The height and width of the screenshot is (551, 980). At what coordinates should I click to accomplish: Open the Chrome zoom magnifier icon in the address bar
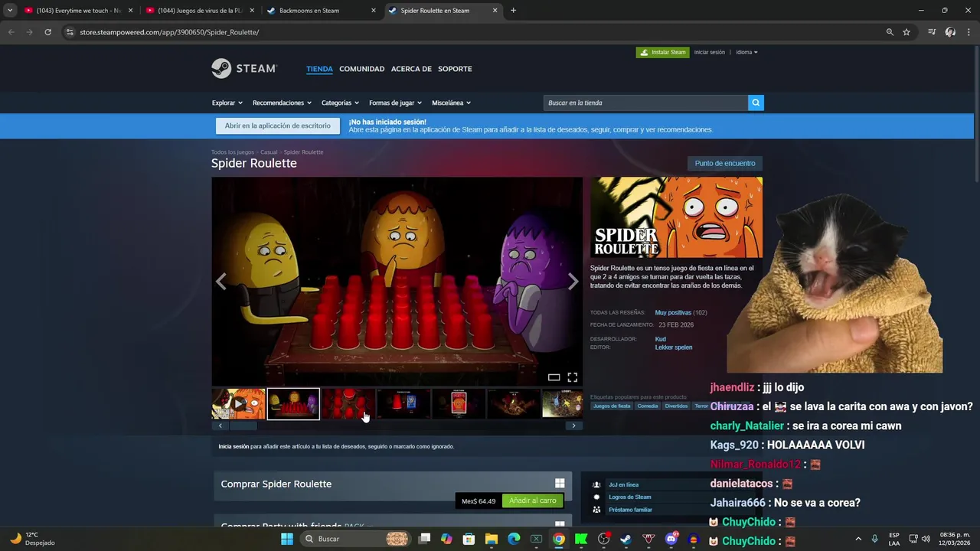point(890,32)
